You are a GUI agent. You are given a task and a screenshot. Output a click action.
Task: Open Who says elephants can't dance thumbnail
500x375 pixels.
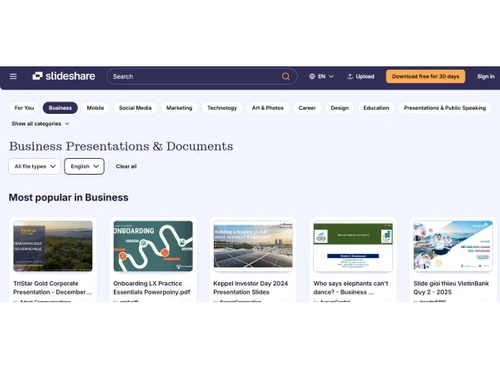tap(353, 246)
